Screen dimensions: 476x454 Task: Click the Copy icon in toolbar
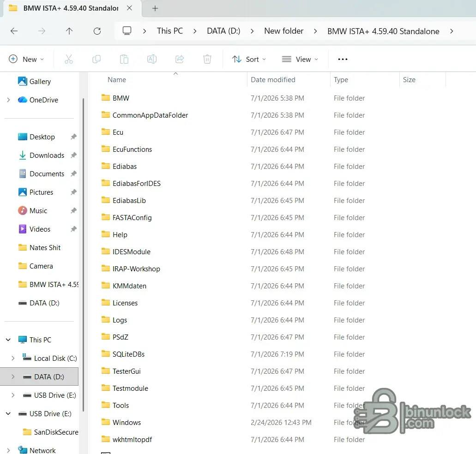tap(96, 59)
